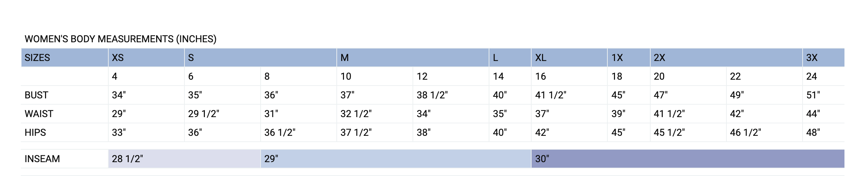Select the HIPS row label
The image size is (868, 176).
(35, 132)
